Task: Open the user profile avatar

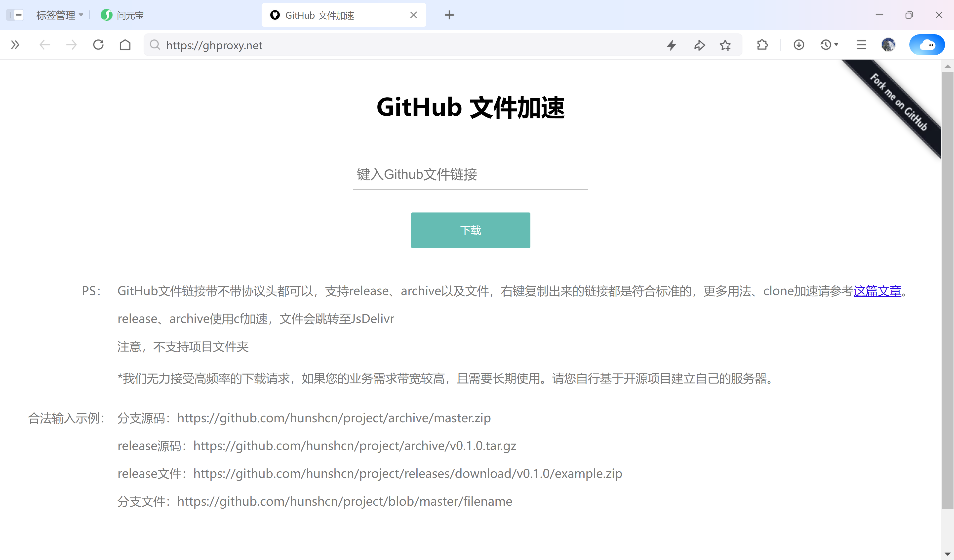Action: pyautogui.click(x=888, y=45)
